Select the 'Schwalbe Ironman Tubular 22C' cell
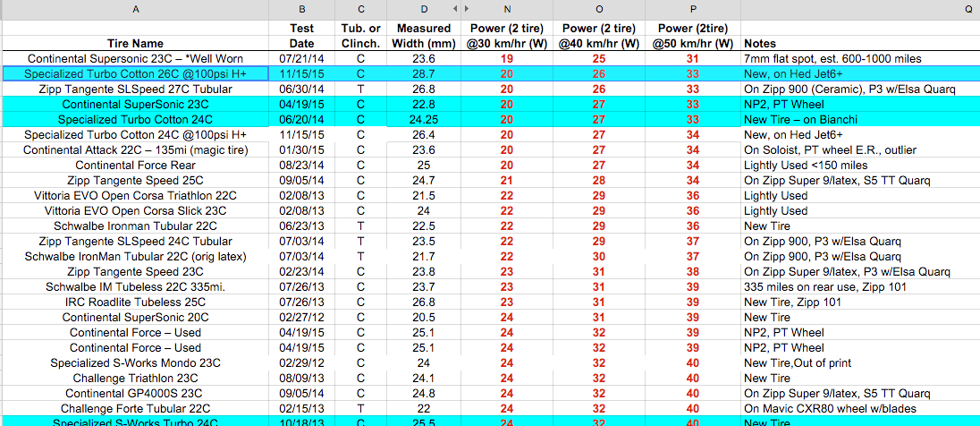 [x=136, y=226]
